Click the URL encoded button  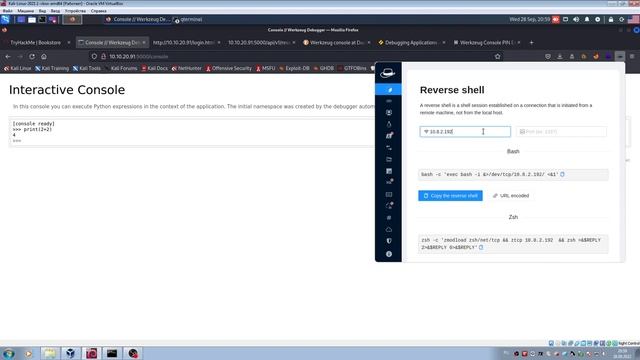511,196
